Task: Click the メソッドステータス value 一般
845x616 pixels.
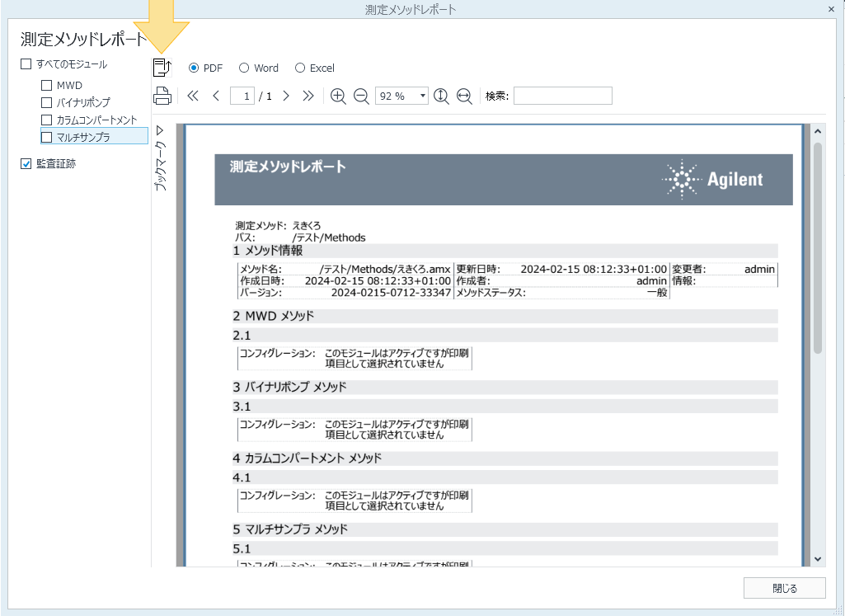Action: tap(658, 293)
